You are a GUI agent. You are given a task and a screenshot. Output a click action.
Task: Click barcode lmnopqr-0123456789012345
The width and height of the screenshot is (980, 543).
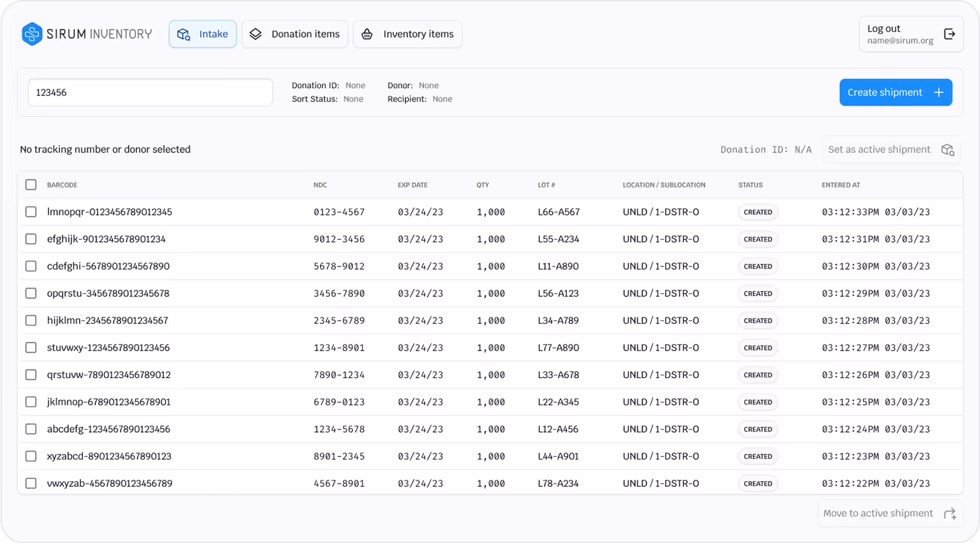tap(110, 212)
